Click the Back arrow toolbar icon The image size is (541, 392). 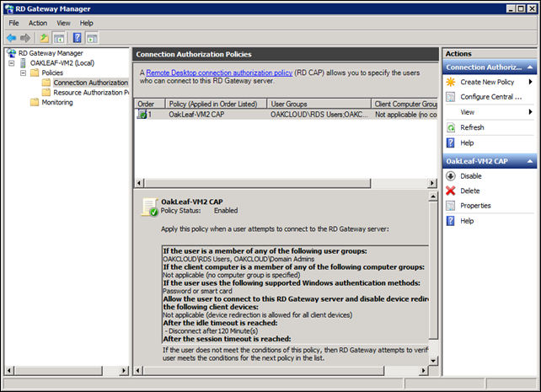[12, 38]
